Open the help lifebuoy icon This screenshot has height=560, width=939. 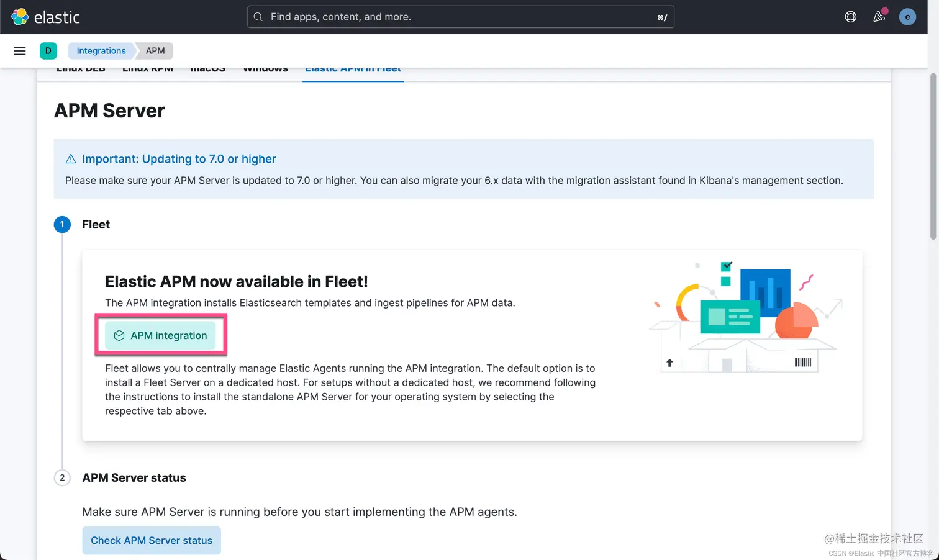(850, 17)
